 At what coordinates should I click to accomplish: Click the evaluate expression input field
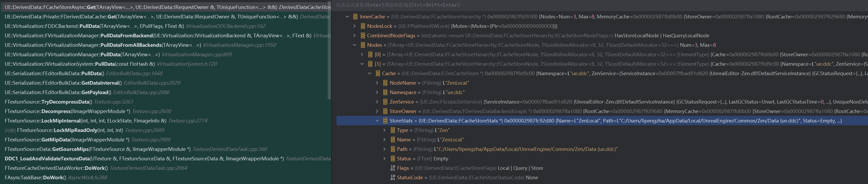[x=573, y=5]
